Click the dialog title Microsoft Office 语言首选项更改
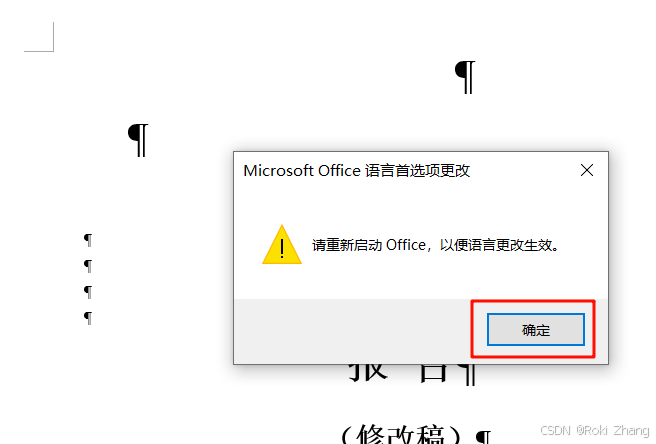Image resolution: width=656 pixels, height=444 pixels. 356,171
